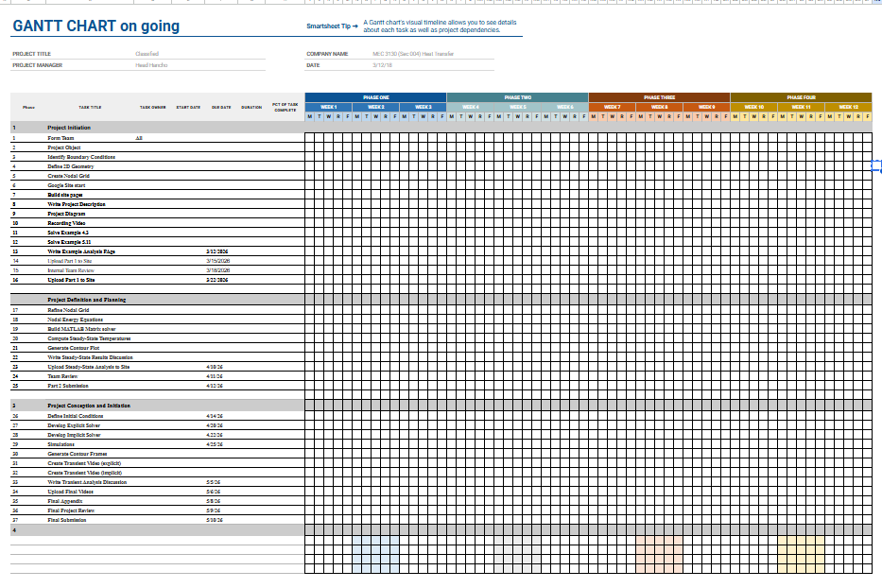This screenshot has height=588, width=882.
Task: Click the PHASE THREE header band
Action: [x=659, y=97]
